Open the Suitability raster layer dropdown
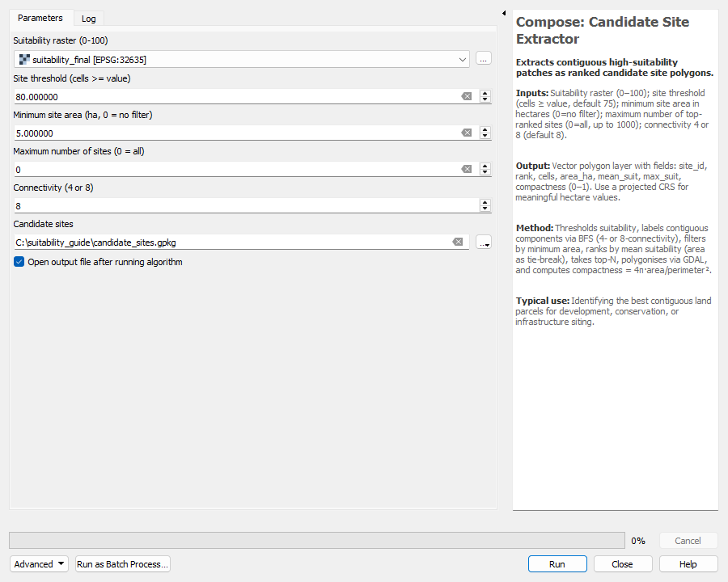The width and height of the screenshot is (728, 582). (241, 59)
